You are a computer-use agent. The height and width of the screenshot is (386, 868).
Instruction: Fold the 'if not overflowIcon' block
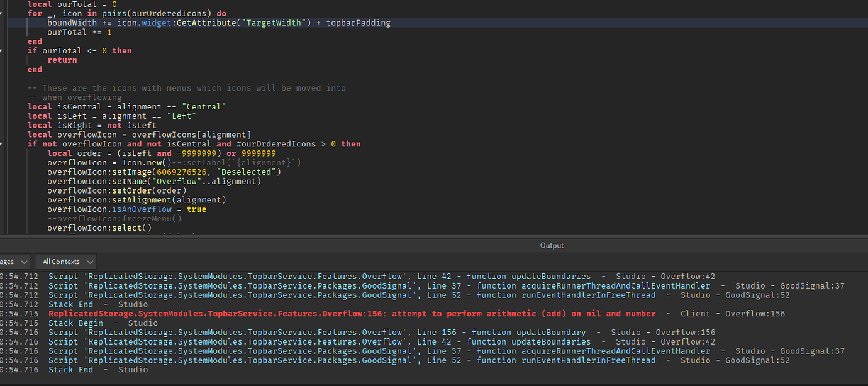(2, 144)
